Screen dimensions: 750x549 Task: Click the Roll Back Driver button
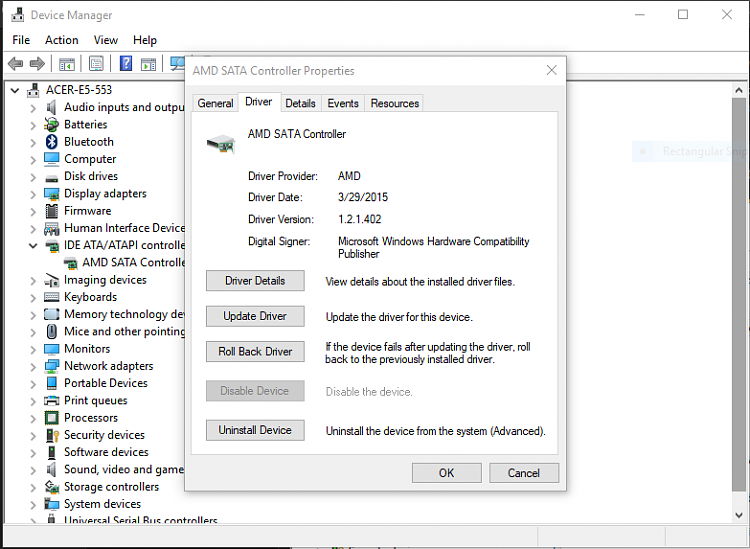point(255,351)
